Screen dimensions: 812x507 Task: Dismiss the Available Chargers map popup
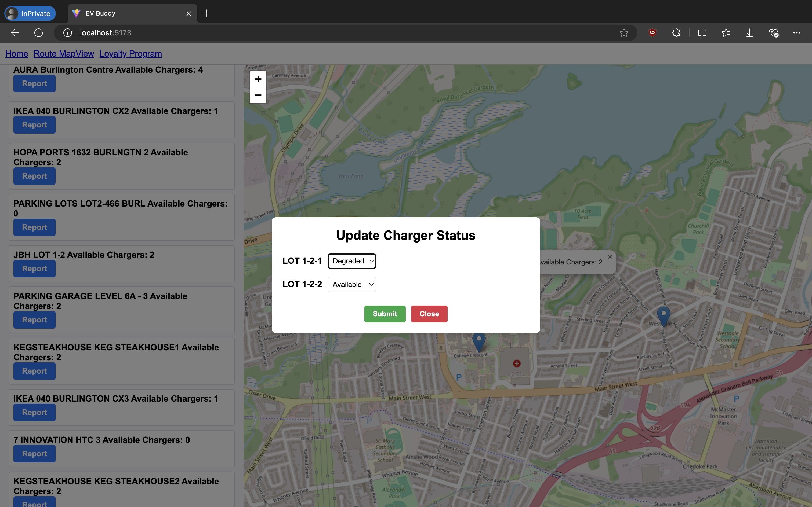tap(610, 257)
